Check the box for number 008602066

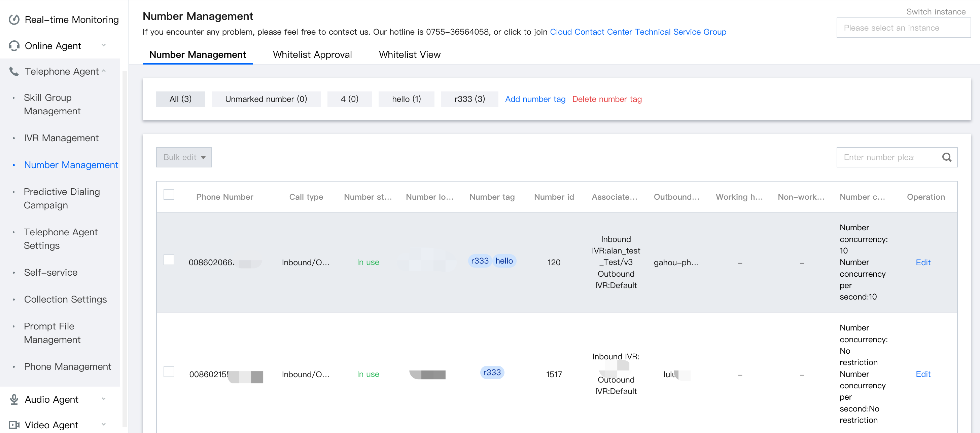169,260
